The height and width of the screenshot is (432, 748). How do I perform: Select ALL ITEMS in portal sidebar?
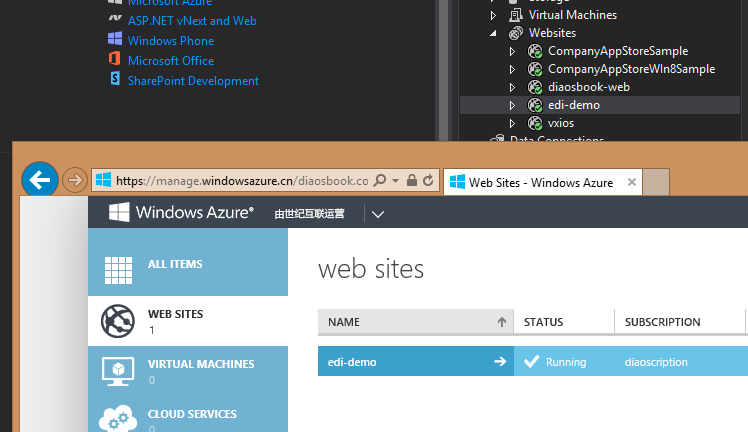pos(188,262)
